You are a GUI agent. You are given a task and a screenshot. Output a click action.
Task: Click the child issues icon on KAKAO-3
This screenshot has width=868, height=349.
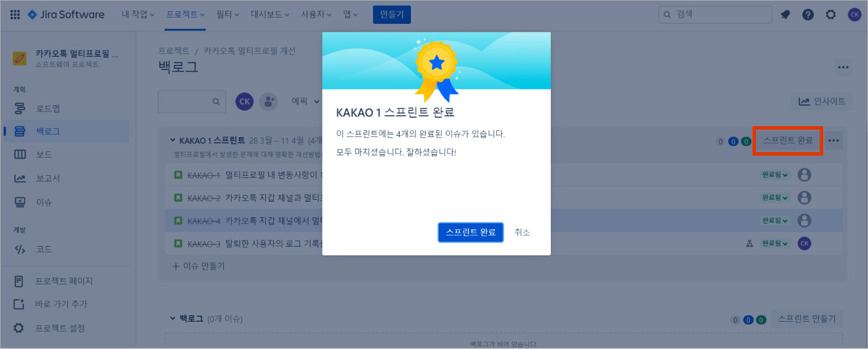click(750, 244)
